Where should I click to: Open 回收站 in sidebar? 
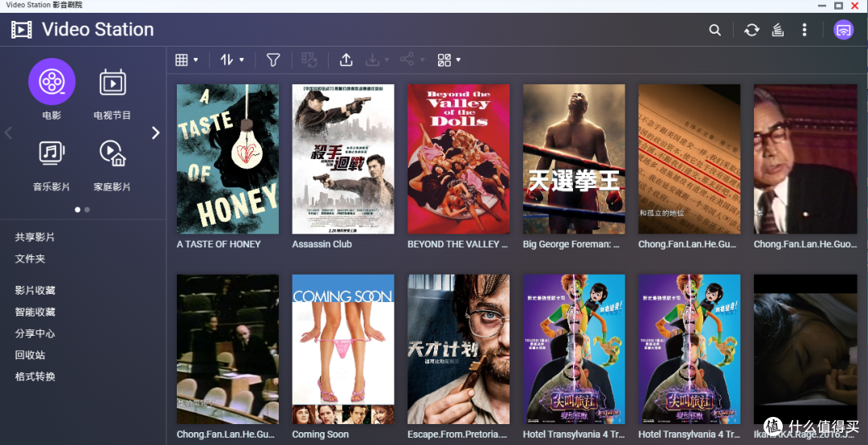pyautogui.click(x=30, y=355)
